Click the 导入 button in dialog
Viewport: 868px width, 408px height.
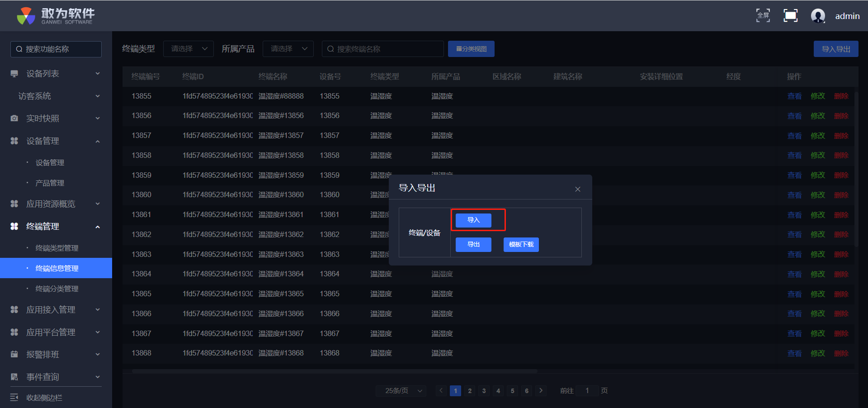click(473, 220)
